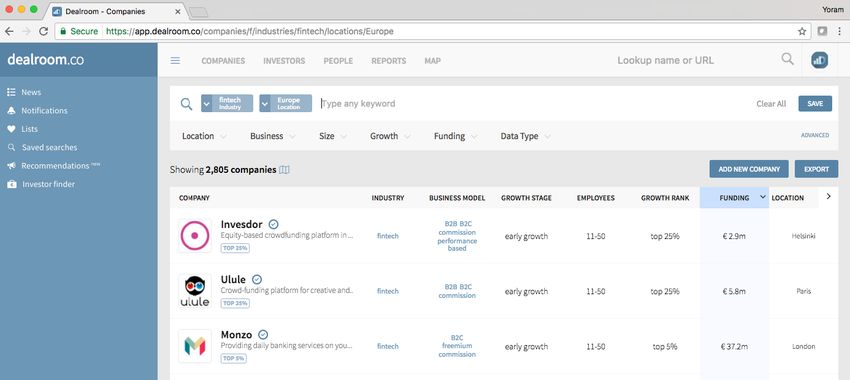Click Ulule verified check badge

tap(257, 280)
